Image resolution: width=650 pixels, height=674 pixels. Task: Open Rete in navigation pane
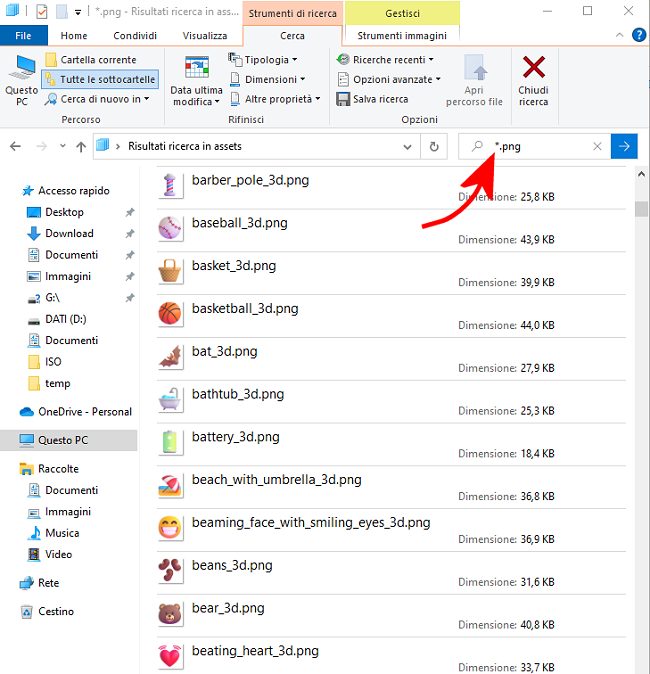(40, 583)
